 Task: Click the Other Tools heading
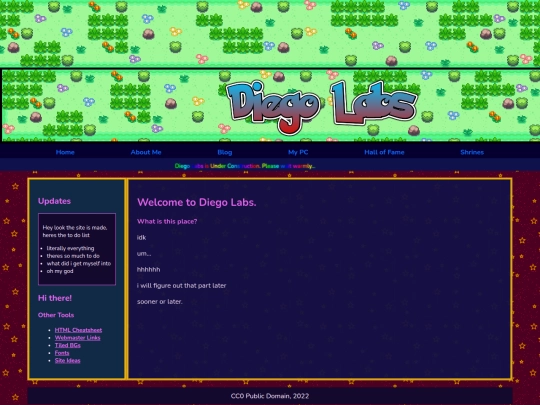[x=56, y=315]
